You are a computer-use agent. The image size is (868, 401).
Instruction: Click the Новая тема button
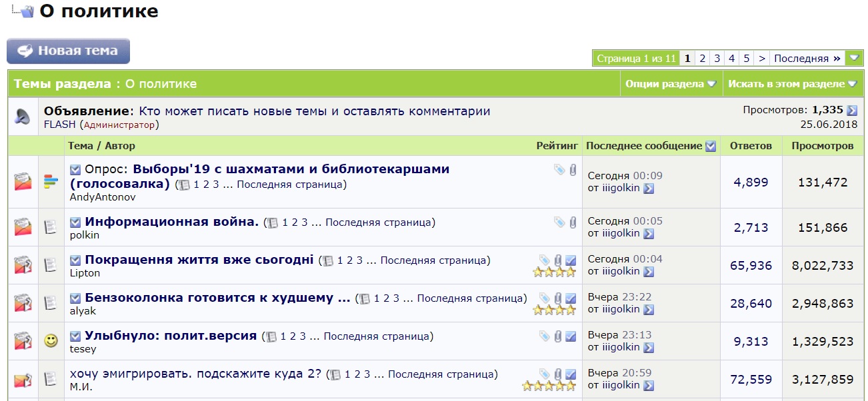68,51
